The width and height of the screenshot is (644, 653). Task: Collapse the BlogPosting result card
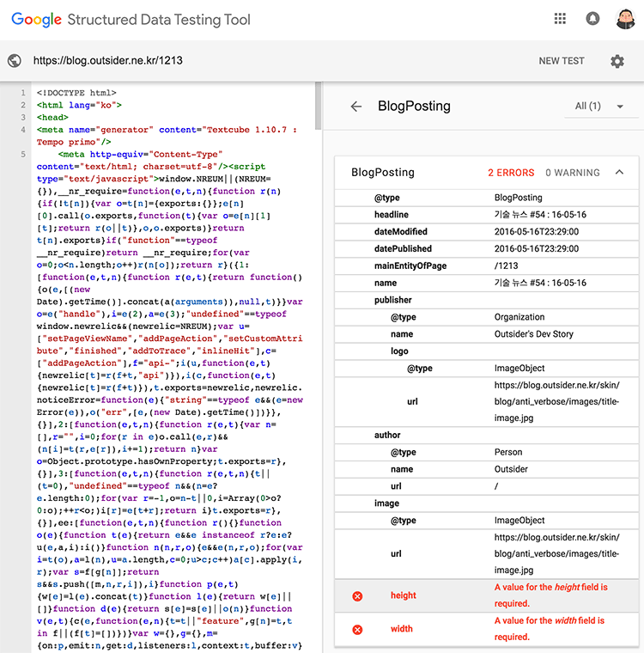point(619,172)
